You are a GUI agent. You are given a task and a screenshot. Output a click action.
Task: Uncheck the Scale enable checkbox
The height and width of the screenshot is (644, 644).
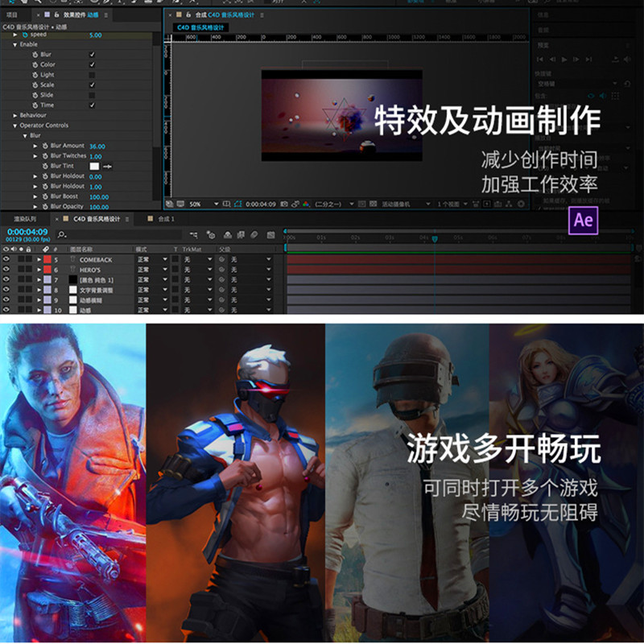tap(92, 85)
